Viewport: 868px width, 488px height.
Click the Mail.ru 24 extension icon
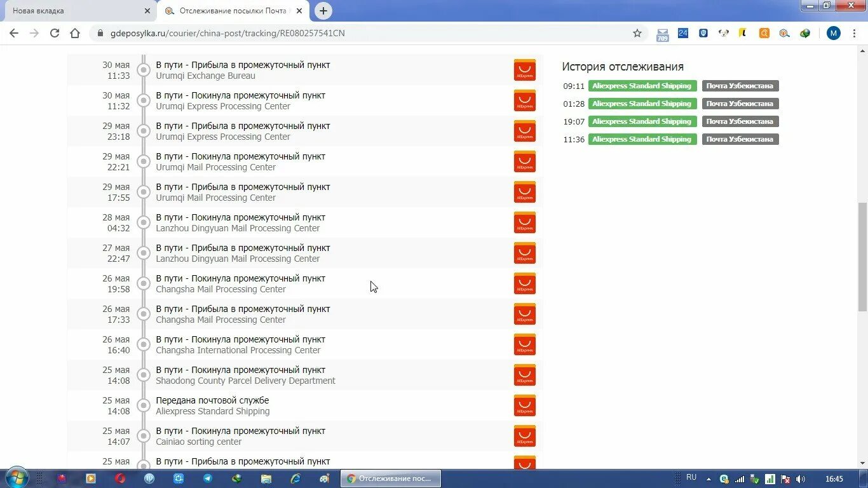682,33
